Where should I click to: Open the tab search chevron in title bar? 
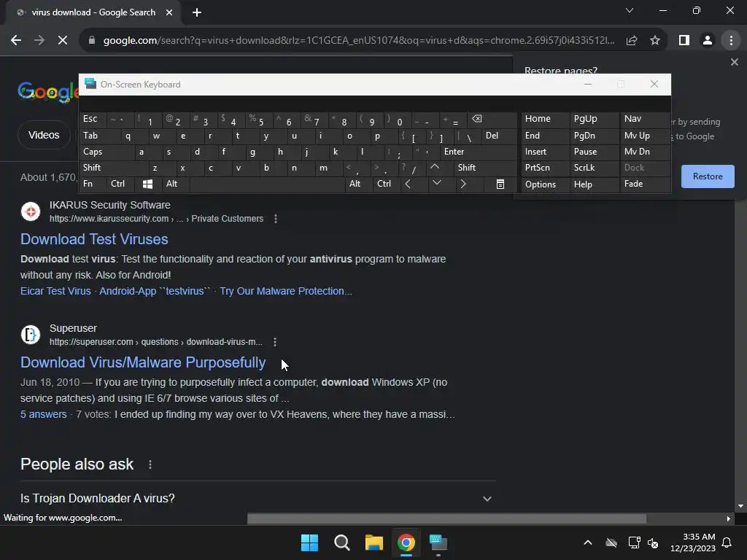coord(630,10)
